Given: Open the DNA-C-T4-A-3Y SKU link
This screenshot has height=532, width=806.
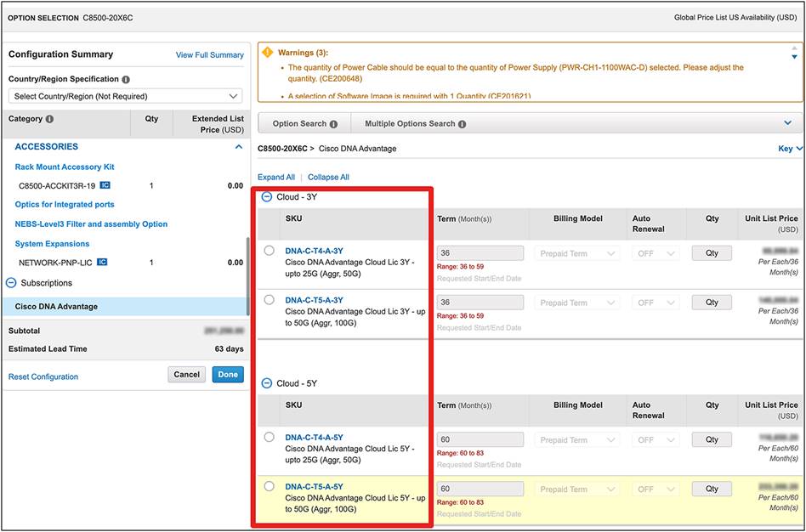Looking at the screenshot, I should (x=314, y=252).
